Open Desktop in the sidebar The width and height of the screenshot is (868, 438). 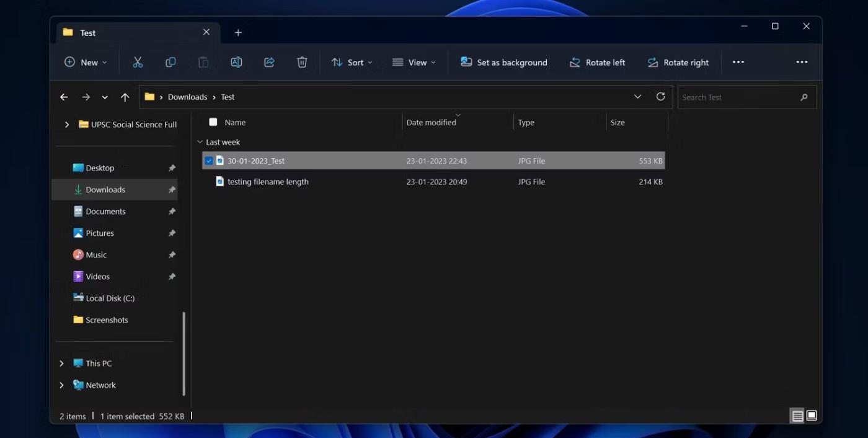100,168
